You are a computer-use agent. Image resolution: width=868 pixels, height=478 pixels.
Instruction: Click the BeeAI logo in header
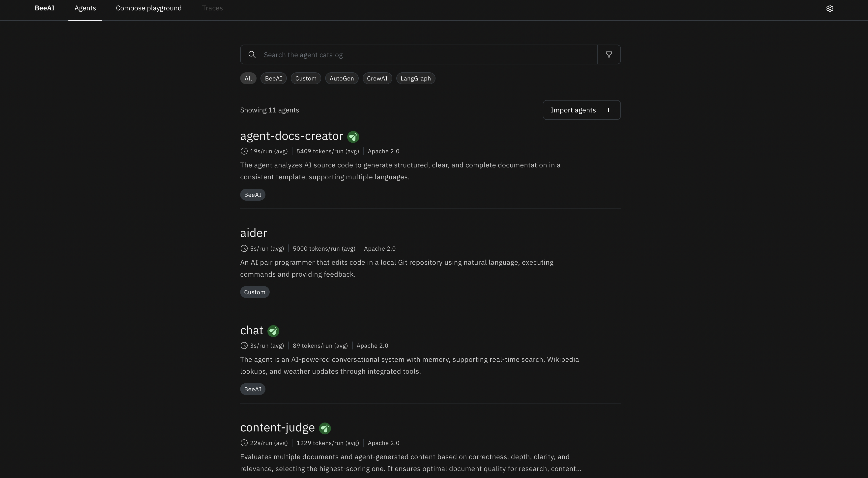[44, 8]
